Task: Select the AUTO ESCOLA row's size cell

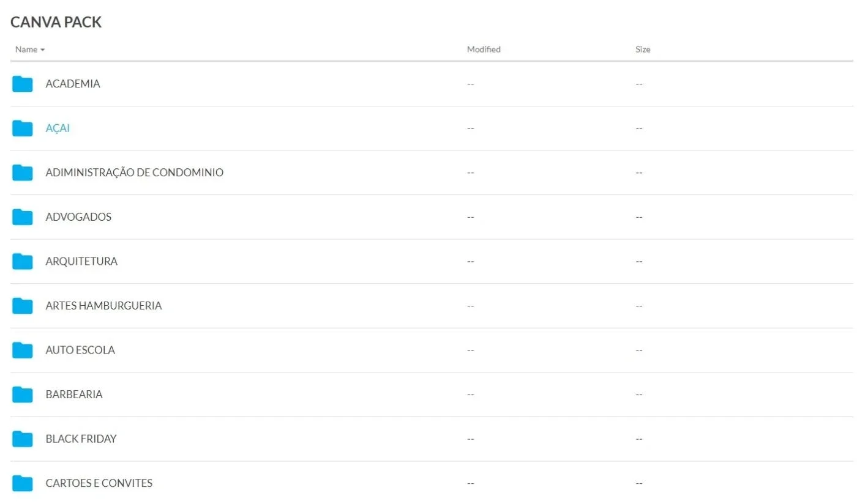Action: point(639,350)
